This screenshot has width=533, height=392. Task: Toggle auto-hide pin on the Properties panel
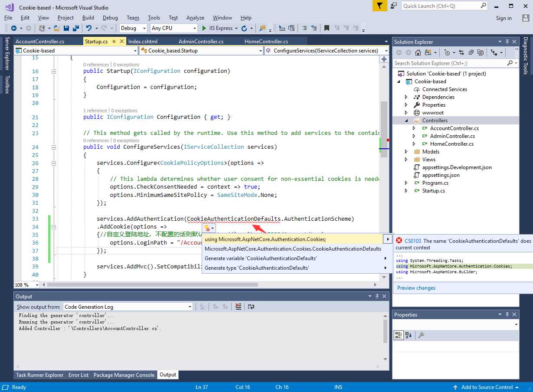[507, 314]
